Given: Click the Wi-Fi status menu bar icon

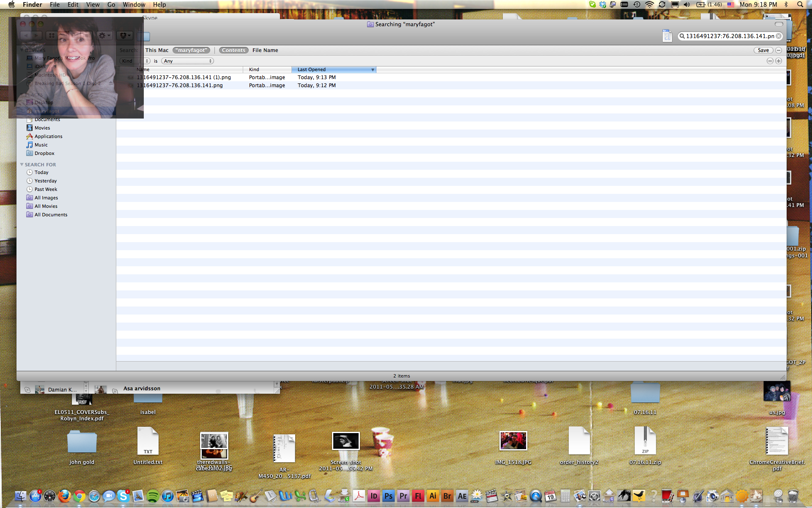Looking at the screenshot, I should click(649, 5).
